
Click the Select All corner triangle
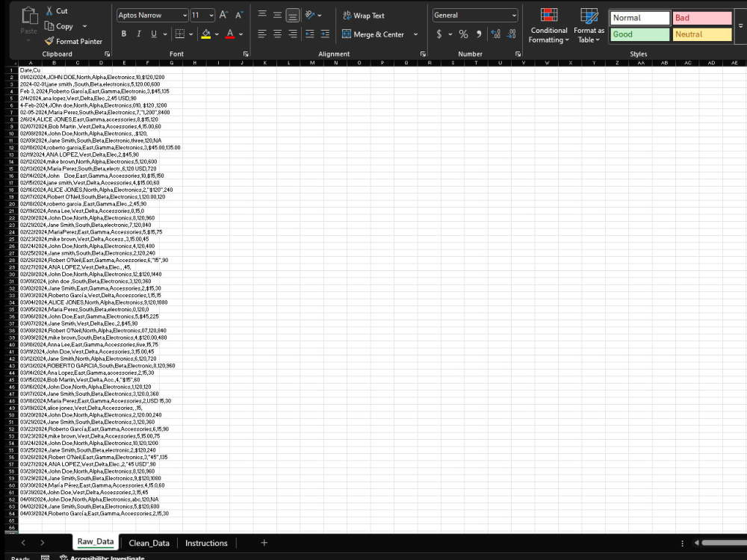[13, 63]
